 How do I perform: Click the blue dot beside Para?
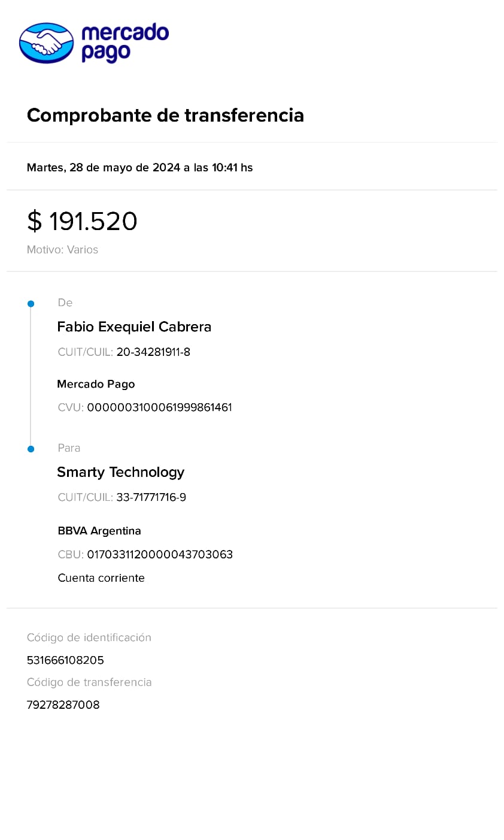point(31,449)
